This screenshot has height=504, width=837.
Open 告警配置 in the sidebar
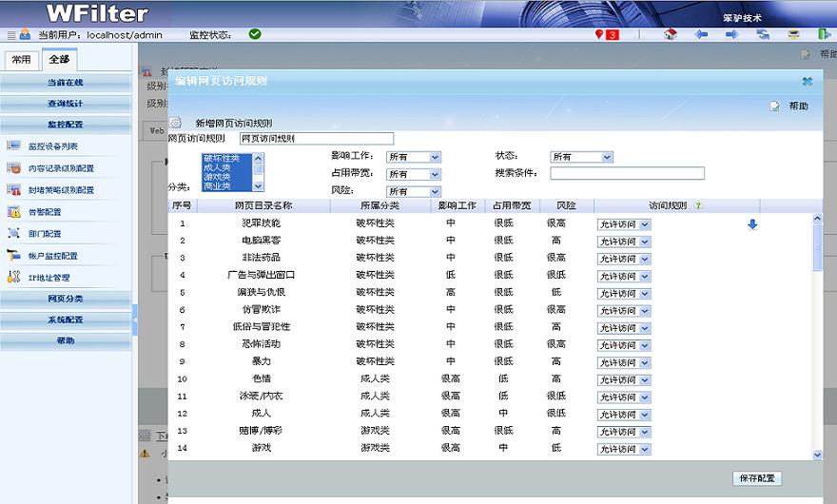[45, 212]
